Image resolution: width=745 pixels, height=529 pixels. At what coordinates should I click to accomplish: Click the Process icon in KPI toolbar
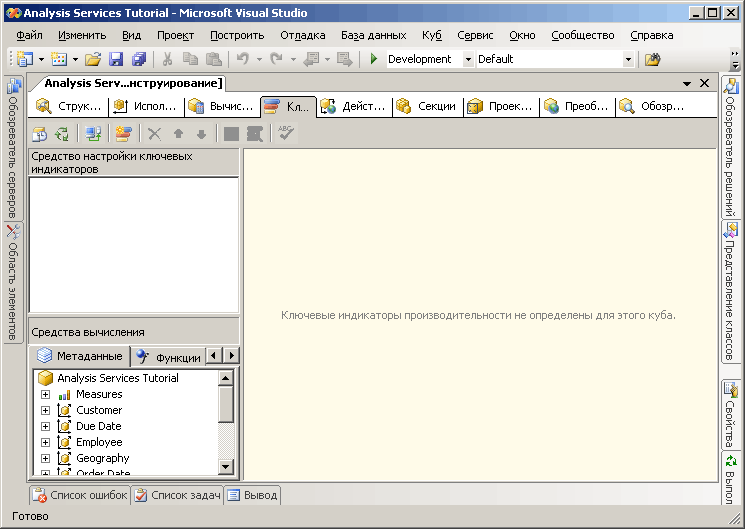pos(93,134)
